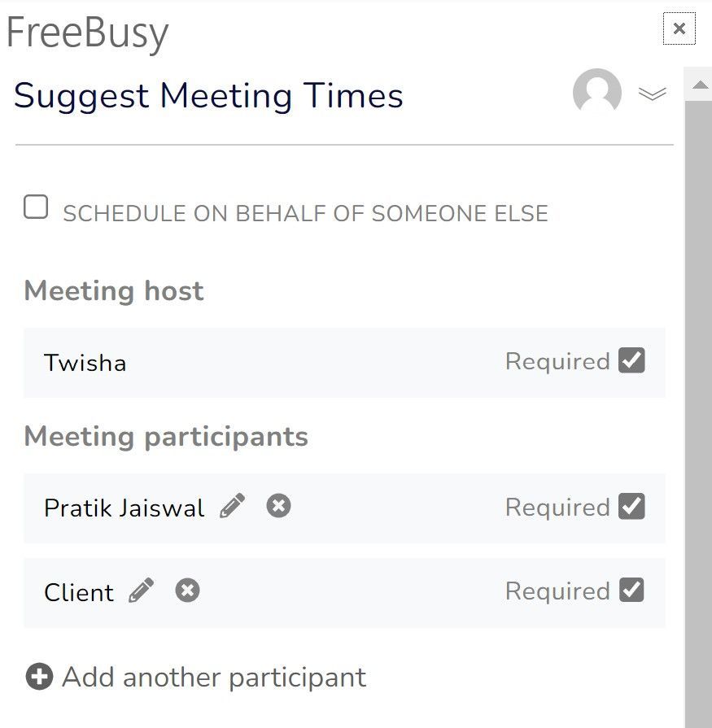This screenshot has width=712, height=728.
Task: Uncheck Required for Twisha
Action: (x=631, y=360)
